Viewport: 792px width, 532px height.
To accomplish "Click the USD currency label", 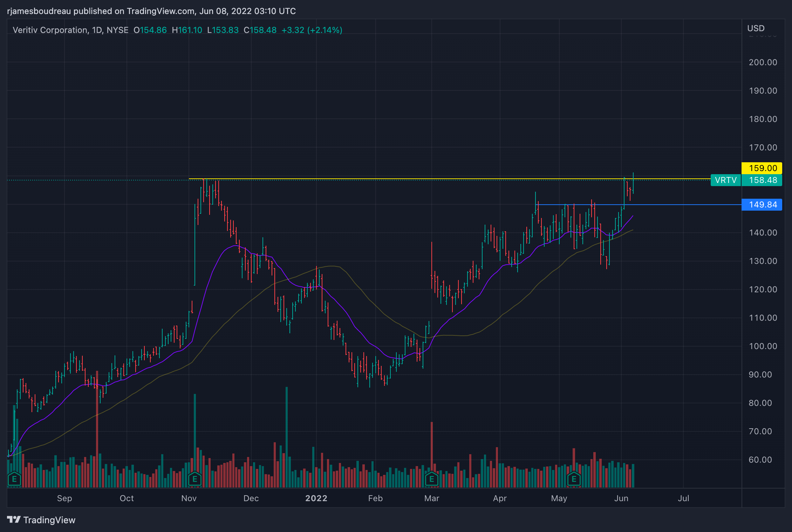I will pos(756,28).
